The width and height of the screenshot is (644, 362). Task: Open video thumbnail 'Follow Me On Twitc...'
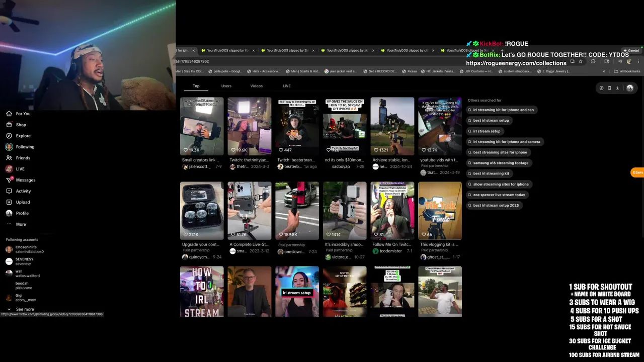(x=392, y=211)
